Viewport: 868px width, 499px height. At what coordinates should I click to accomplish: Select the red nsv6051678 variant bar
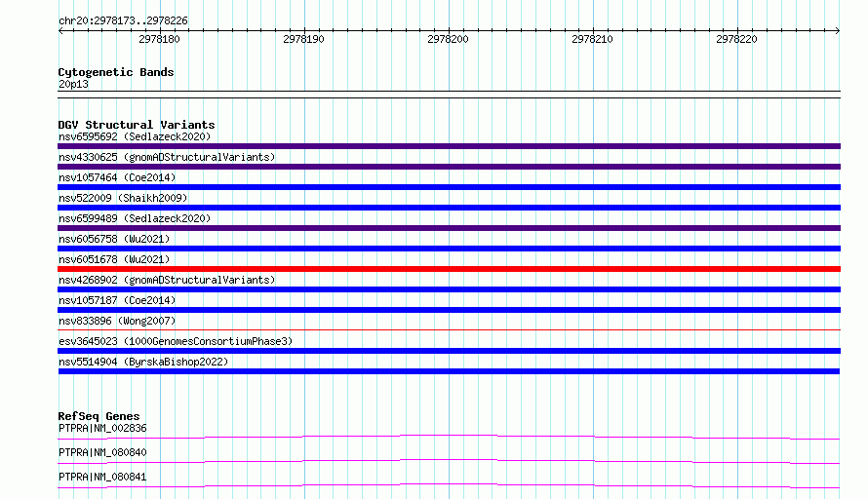tap(449, 269)
